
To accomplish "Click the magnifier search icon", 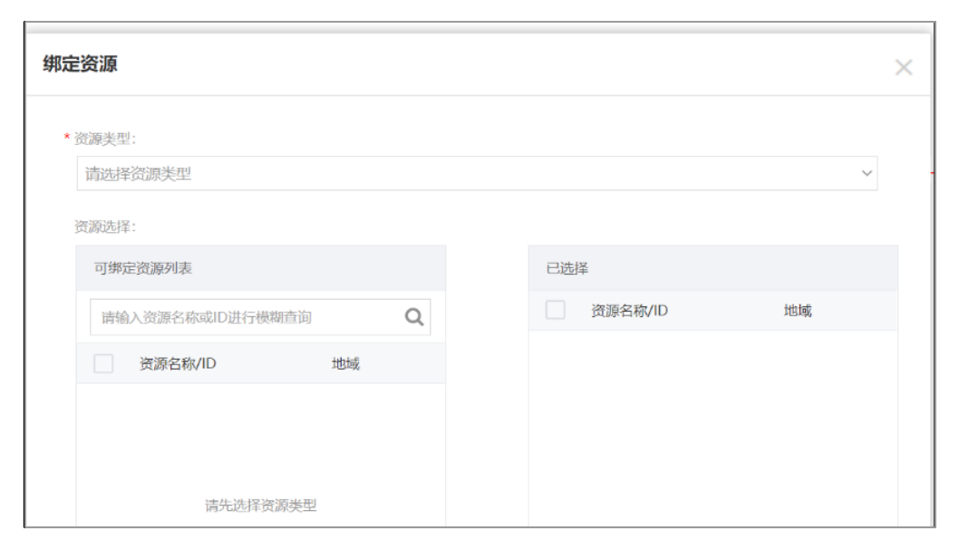I will (x=414, y=316).
